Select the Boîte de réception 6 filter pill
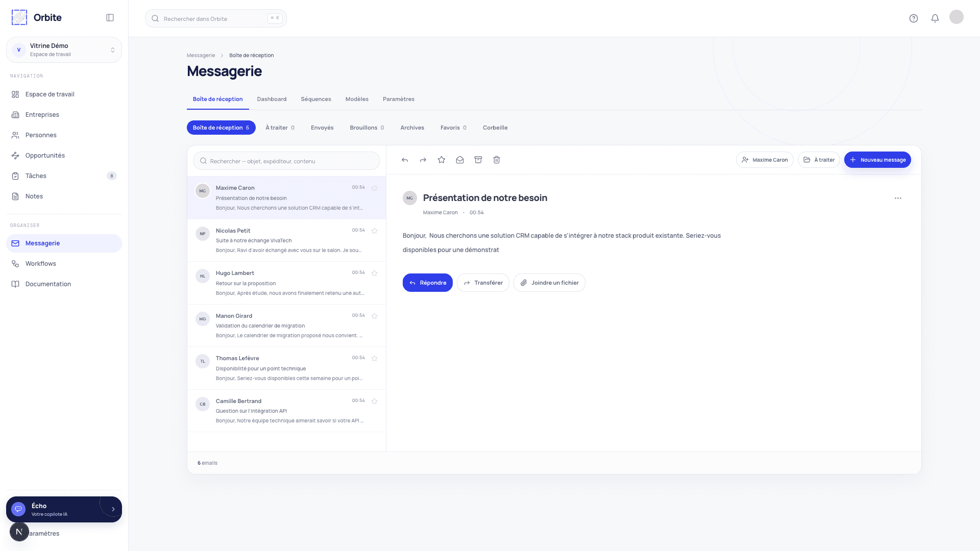Viewport: 980px width, 551px height. click(x=221, y=128)
